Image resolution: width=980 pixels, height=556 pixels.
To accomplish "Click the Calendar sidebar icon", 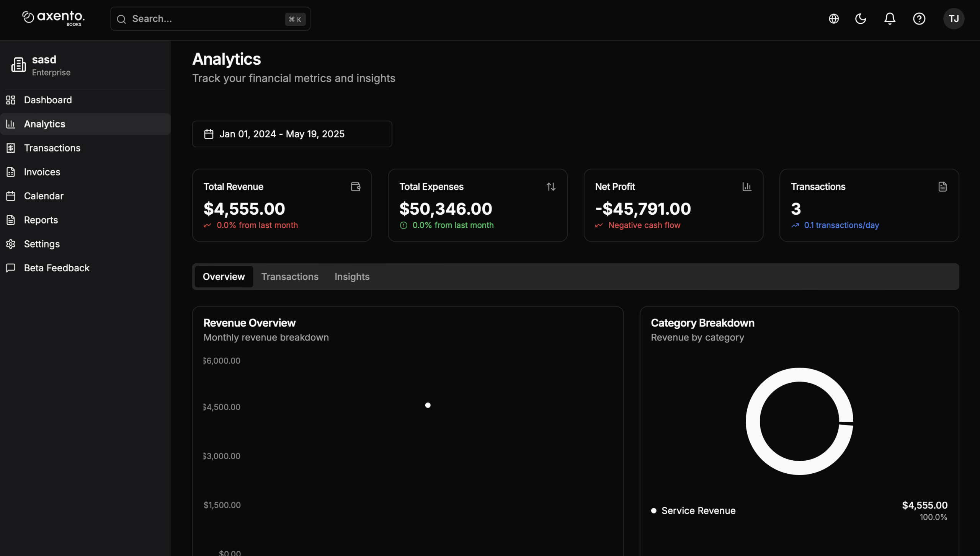I will click(x=11, y=196).
